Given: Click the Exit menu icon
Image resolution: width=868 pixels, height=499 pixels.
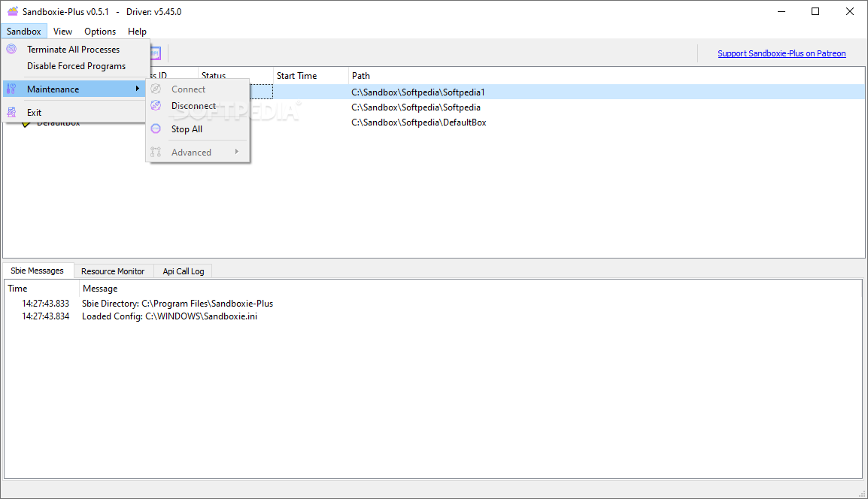Looking at the screenshot, I should (11, 112).
